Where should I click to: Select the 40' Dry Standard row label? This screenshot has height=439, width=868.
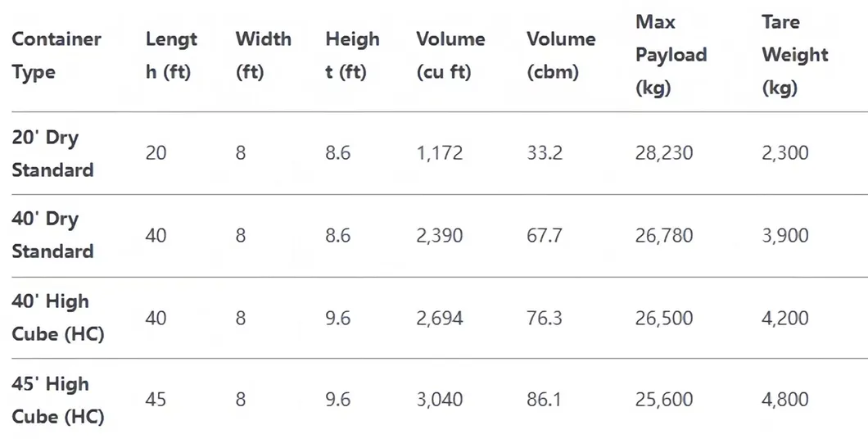coord(52,235)
